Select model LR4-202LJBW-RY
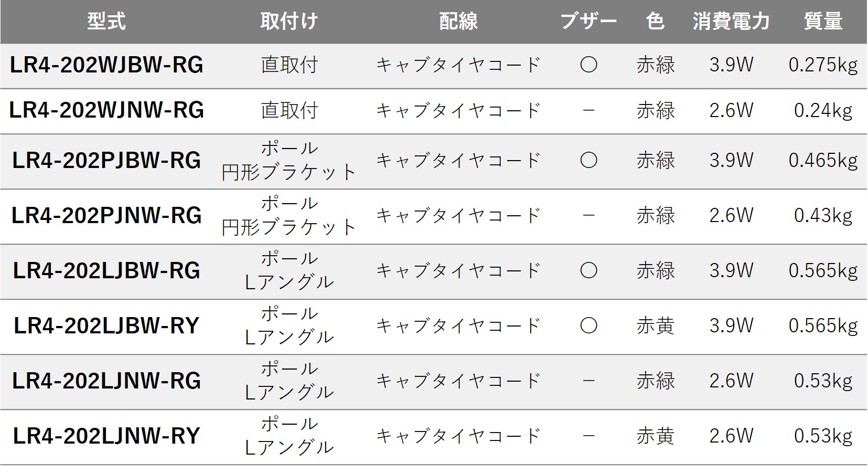This screenshot has width=868, height=473. 106,326
